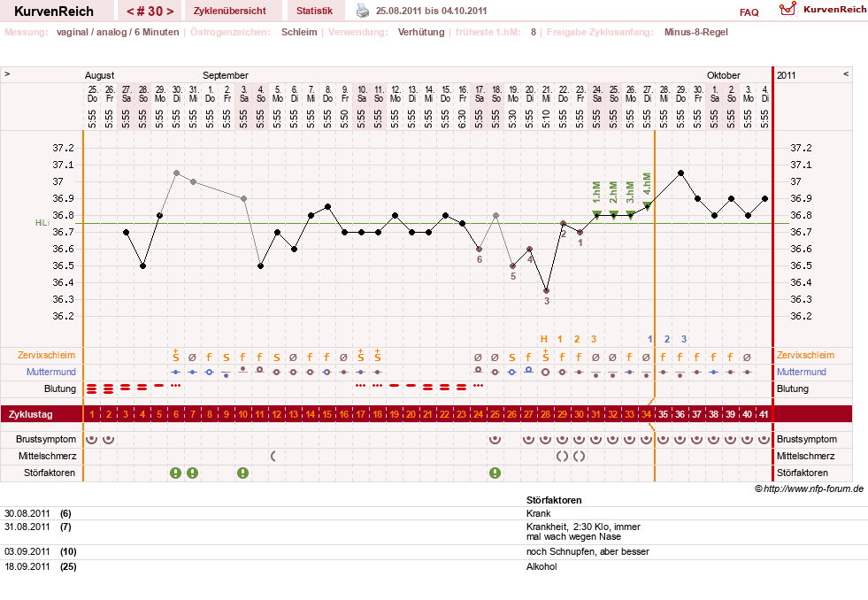Click bleeding icon on cycle day 21
Image resolution: width=868 pixels, height=600 pixels.
428,388
